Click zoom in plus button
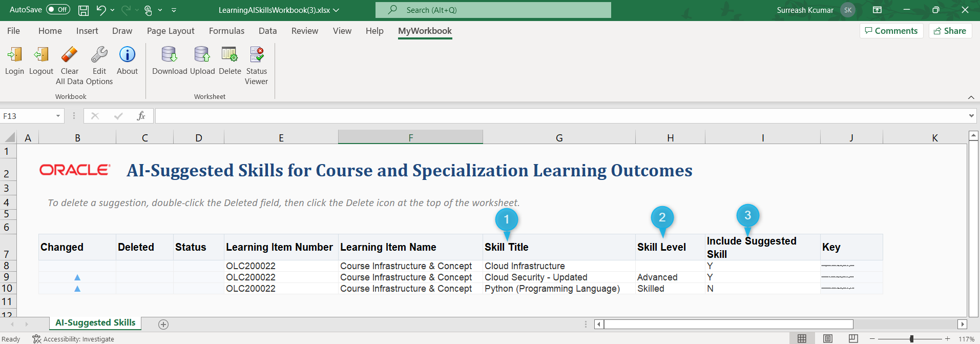This screenshot has width=980, height=344. [x=948, y=339]
